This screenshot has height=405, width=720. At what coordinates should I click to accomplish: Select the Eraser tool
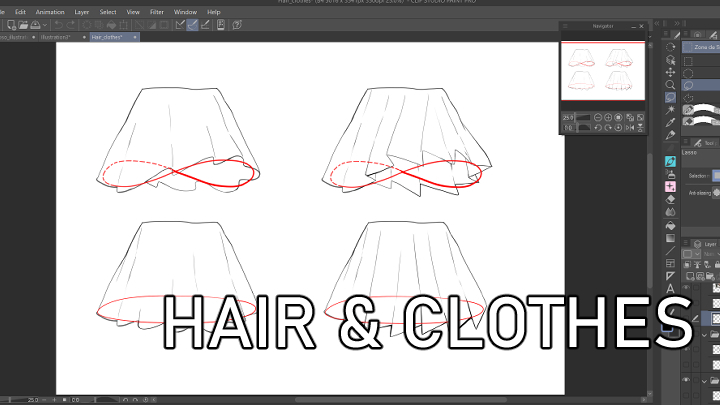click(670, 199)
